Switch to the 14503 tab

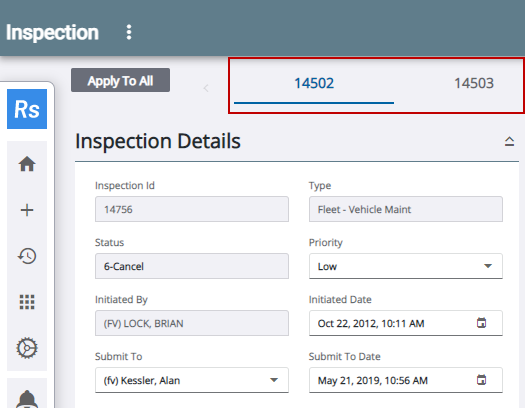pyautogui.click(x=474, y=83)
